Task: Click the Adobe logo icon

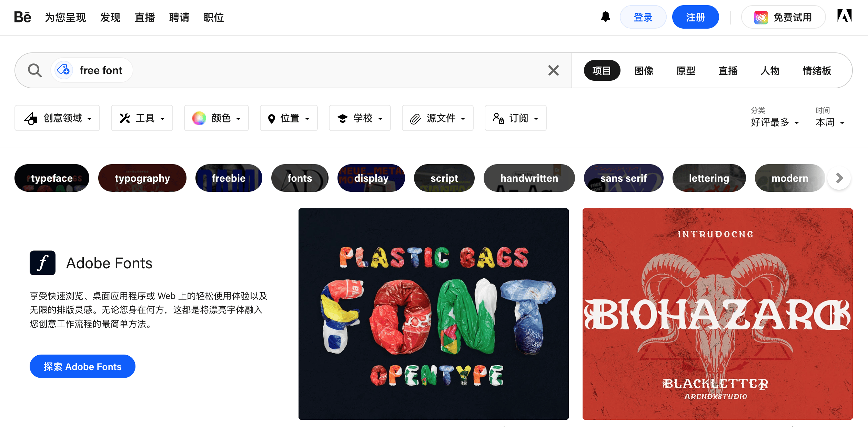Action: 844,16
